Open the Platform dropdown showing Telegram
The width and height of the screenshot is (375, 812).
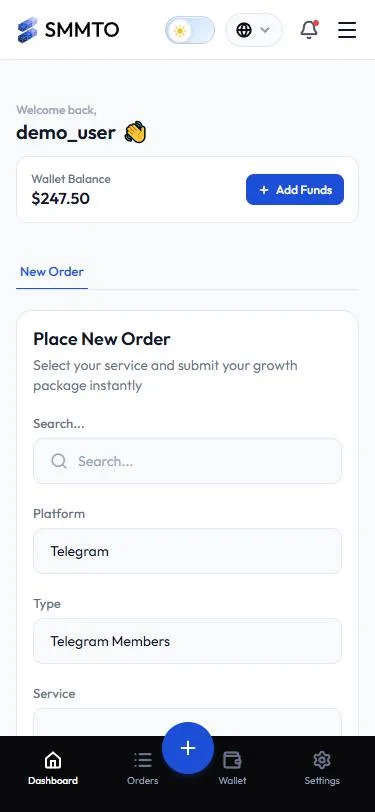tap(188, 551)
